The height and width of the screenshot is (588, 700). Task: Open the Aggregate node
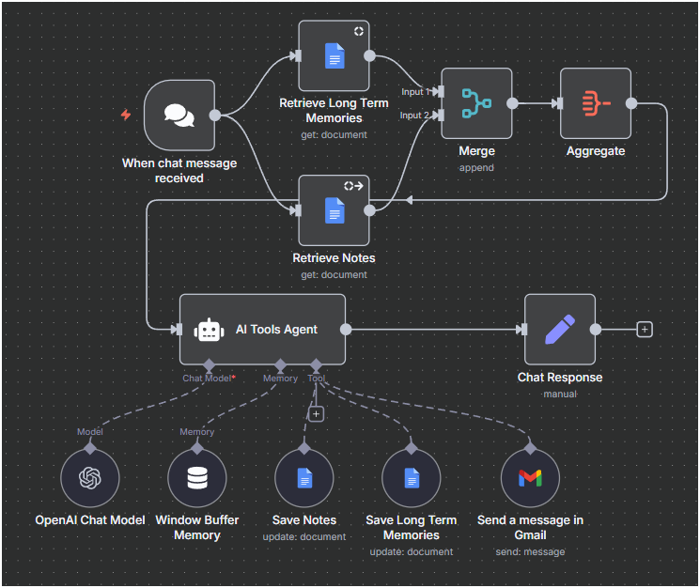[x=596, y=103]
